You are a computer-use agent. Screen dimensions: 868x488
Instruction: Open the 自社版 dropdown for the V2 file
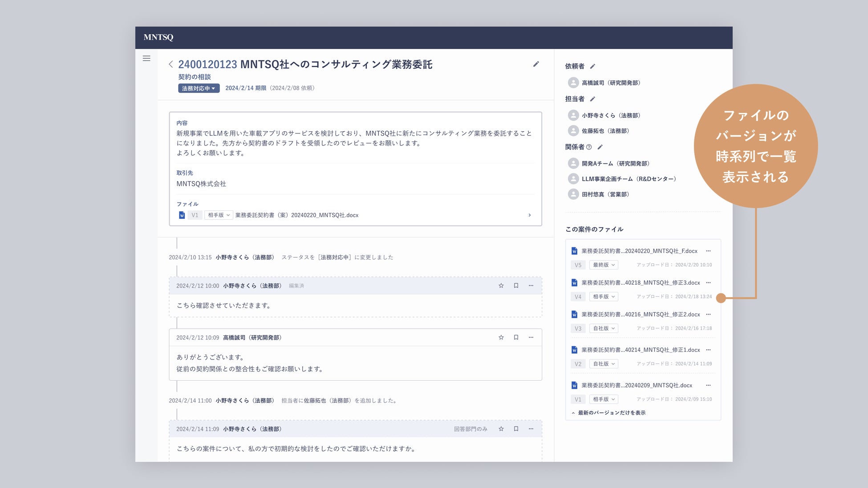[604, 364]
